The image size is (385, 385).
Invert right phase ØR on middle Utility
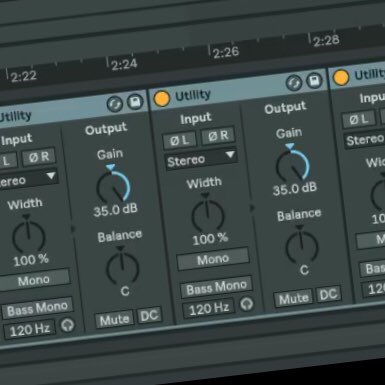218,136
